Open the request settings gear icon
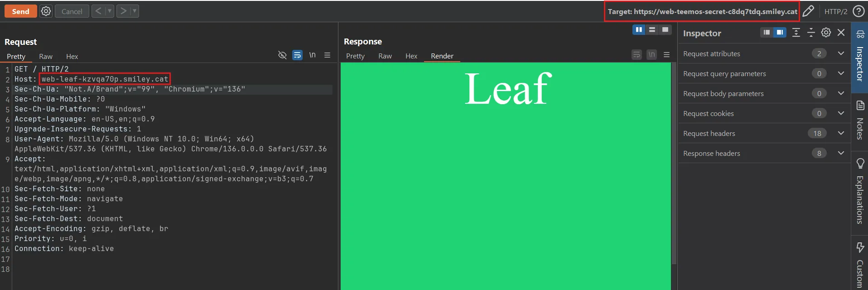Screen dimensions: 868x290 coord(46,11)
